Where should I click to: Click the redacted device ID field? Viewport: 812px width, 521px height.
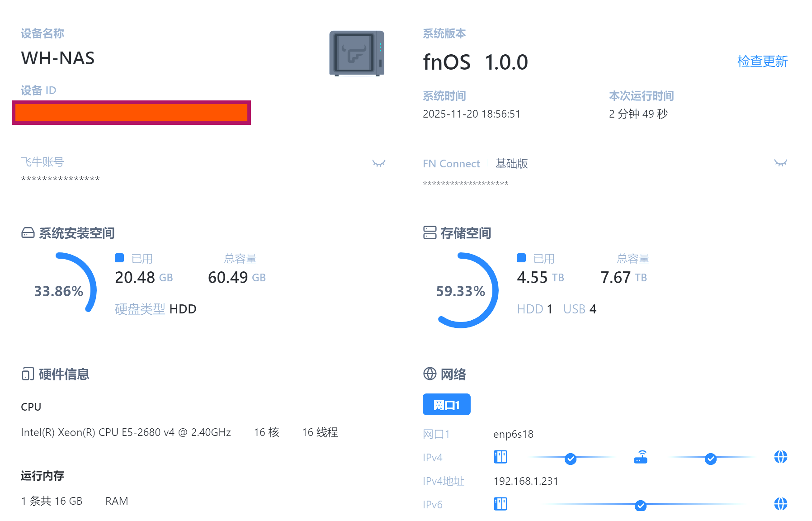pyautogui.click(x=131, y=113)
